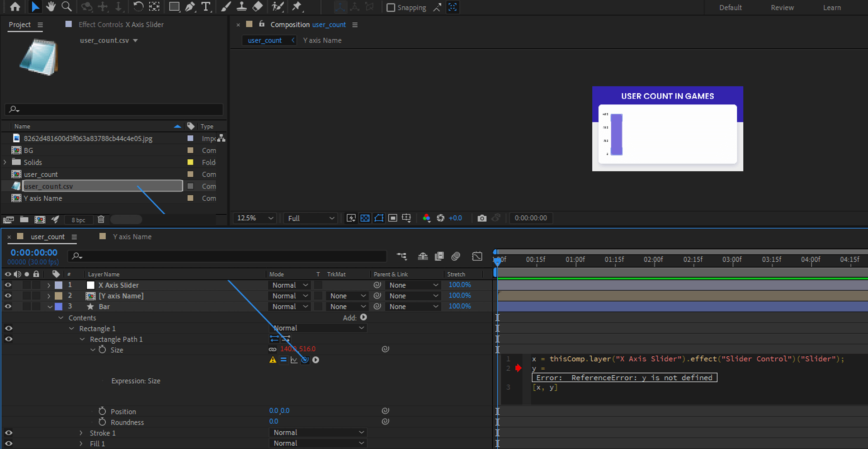Select the Zoom tool
Screen dimensions: 868x449
coord(66,7)
